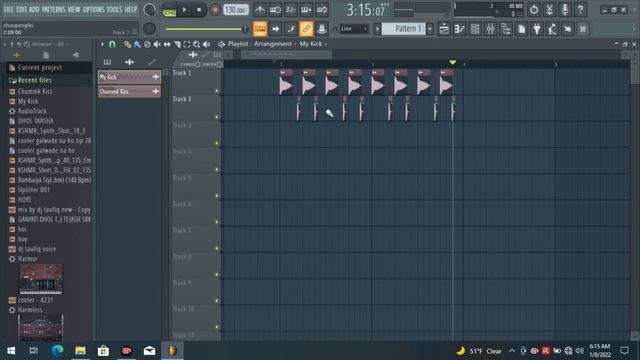Select the Playlist Paint brush tool
The width and height of the screenshot is (640, 360).
click(137, 44)
